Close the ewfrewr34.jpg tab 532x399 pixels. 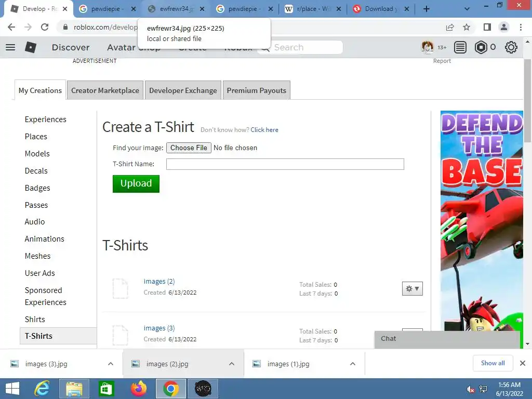(202, 9)
